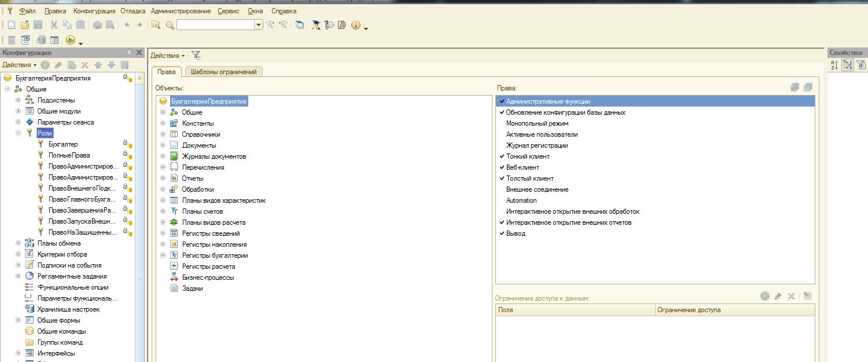
Task: Click the uncheck-all icon above the Права list
Action: (808, 87)
